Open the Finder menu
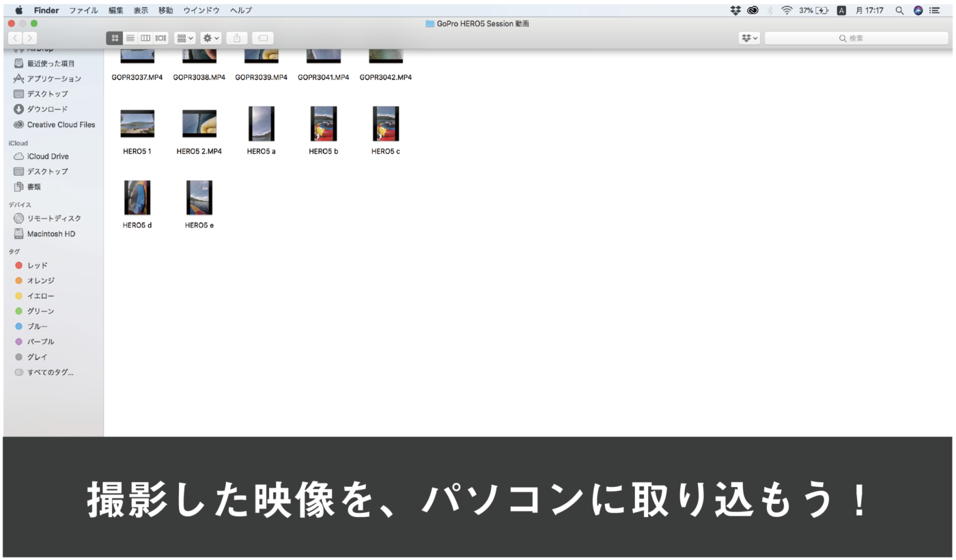Screen dimensions: 956x560 click(46, 10)
